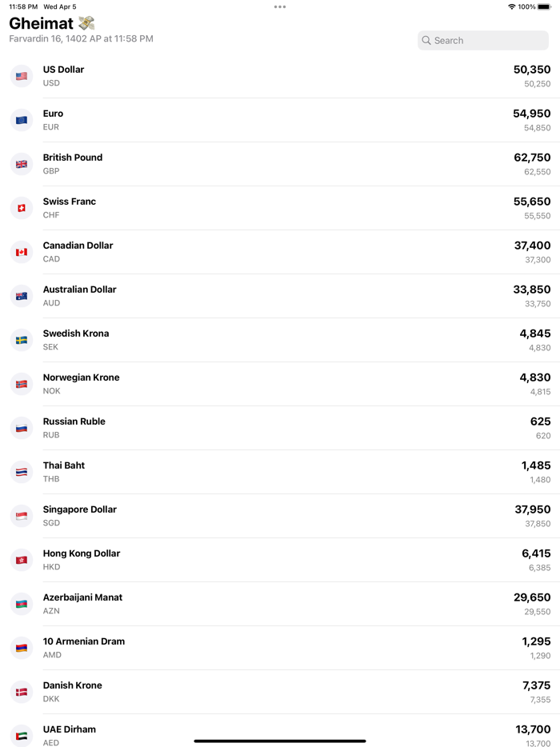The width and height of the screenshot is (560, 747).
Task: Select the British Pound flag icon
Action: [22, 164]
